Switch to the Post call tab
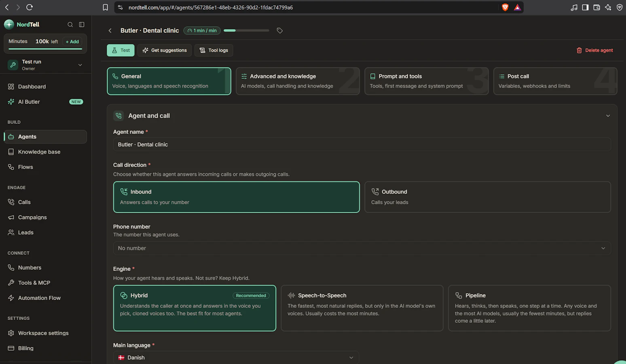 [555, 81]
